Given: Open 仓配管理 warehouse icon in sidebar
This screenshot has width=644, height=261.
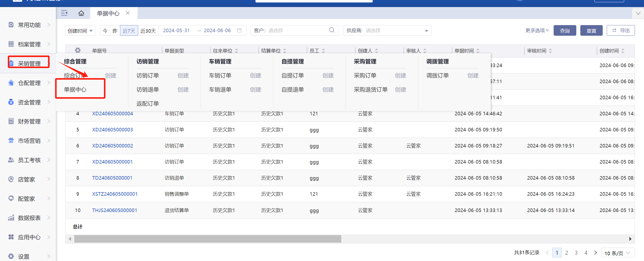Looking at the screenshot, I should tap(11, 83).
